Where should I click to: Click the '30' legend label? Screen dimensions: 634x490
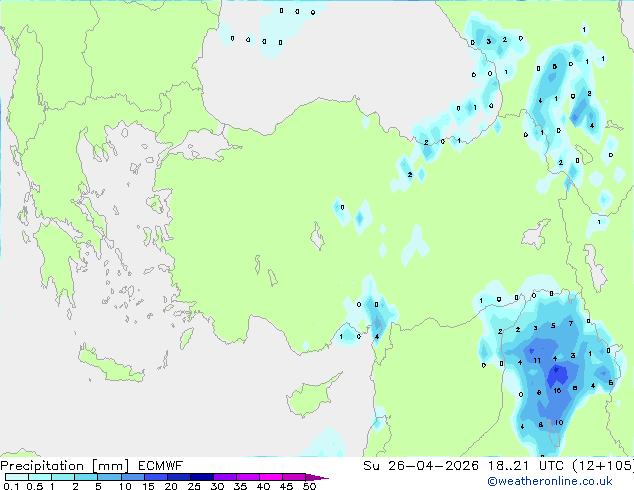[x=217, y=486]
